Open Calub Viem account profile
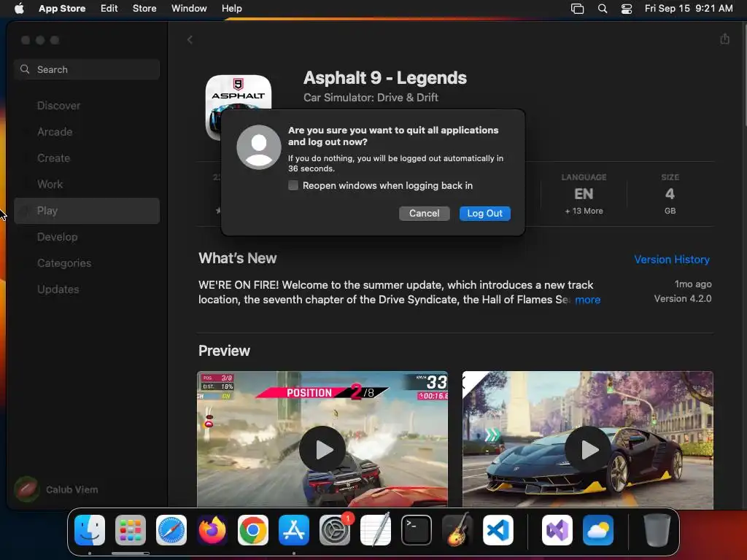747x560 pixels. (x=56, y=489)
